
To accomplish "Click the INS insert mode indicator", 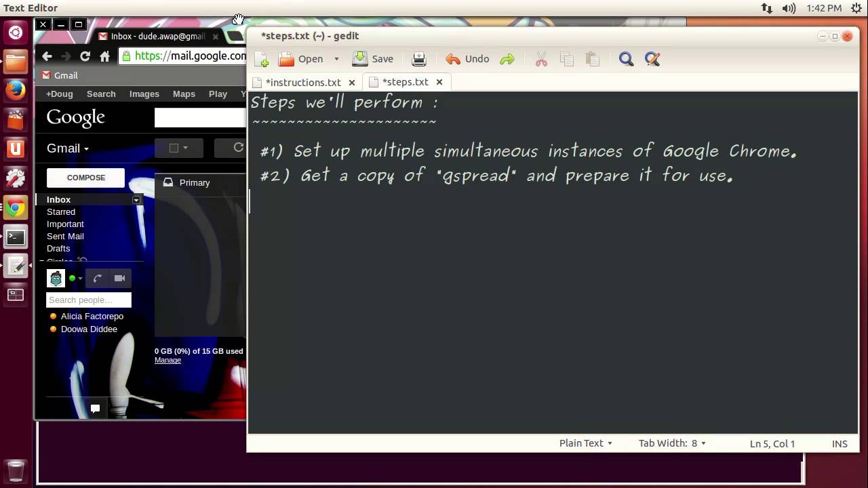I will coord(840,444).
